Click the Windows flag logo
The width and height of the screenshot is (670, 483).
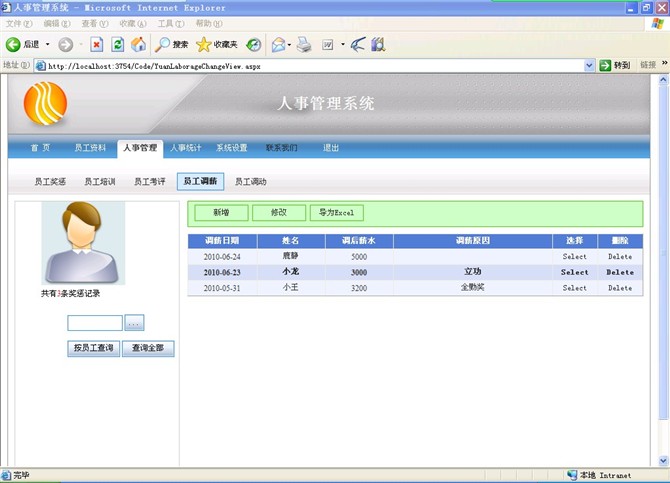point(658,24)
